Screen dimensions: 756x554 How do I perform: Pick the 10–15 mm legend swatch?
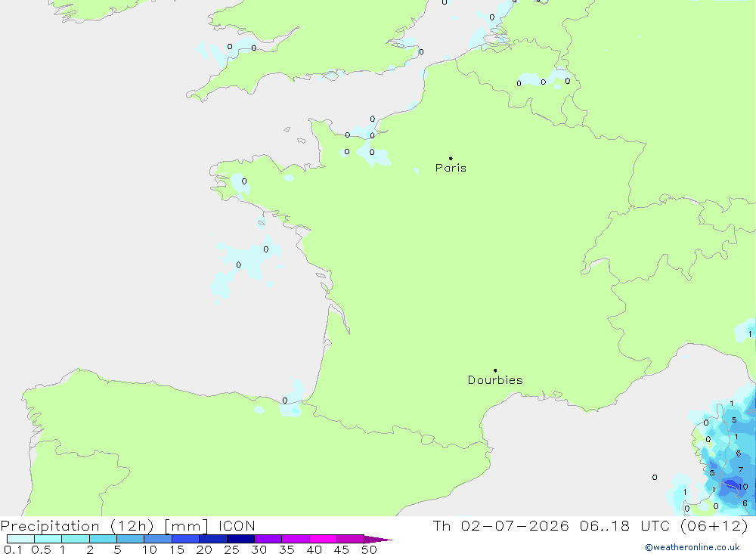tap(158, 539)
